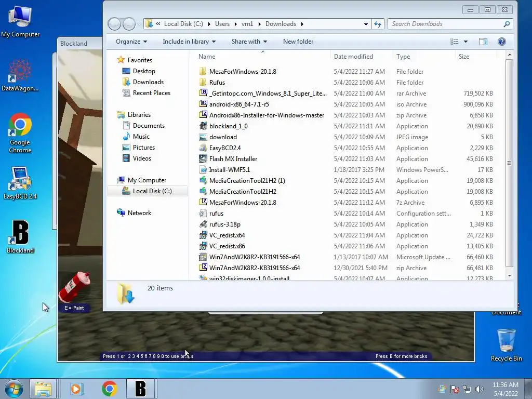Select Music under Libraries
This screenshot has height=399, width=532.
click(136, 137)
